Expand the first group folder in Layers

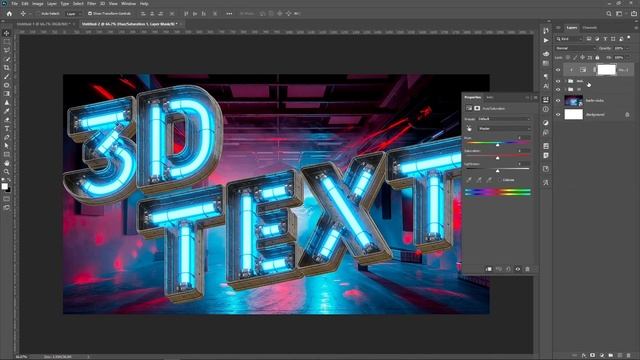[566, 81]
